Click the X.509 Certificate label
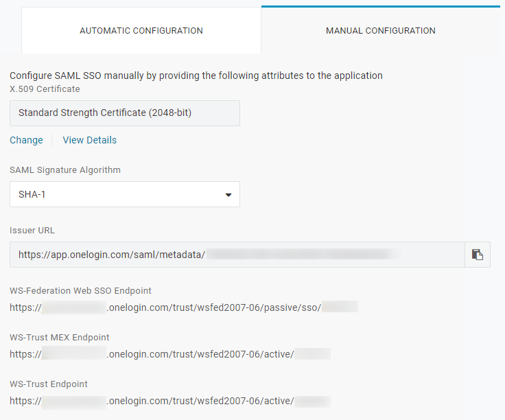This screenshot has height=420, width=505. point(45,89)
